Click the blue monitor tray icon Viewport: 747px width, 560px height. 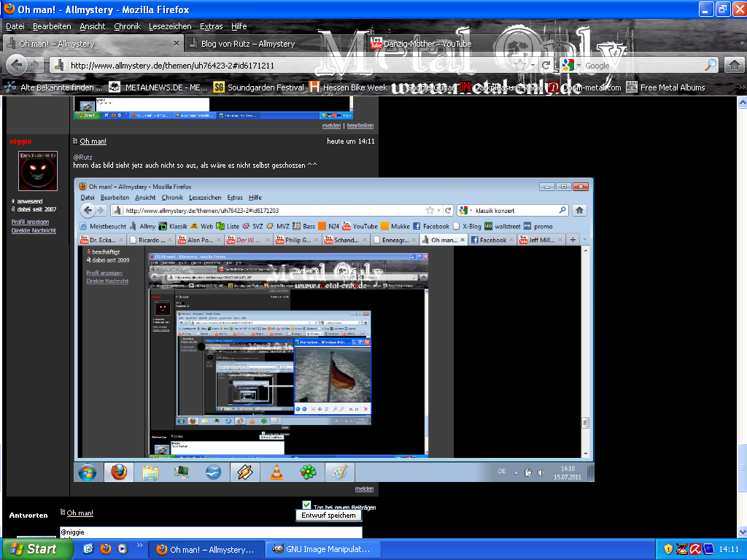(x=708, y=549)
